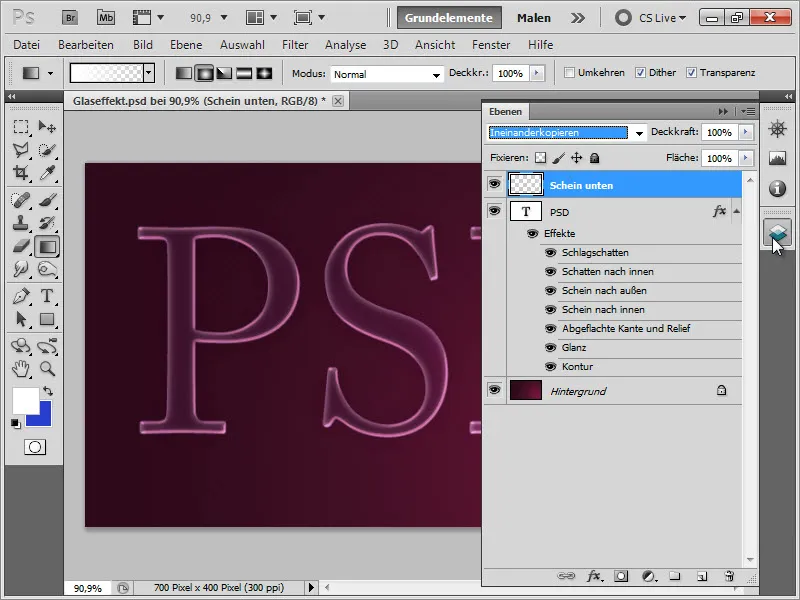Select the Brush tool
Viewport: 800px width, 600px height.
click(47, 200)
